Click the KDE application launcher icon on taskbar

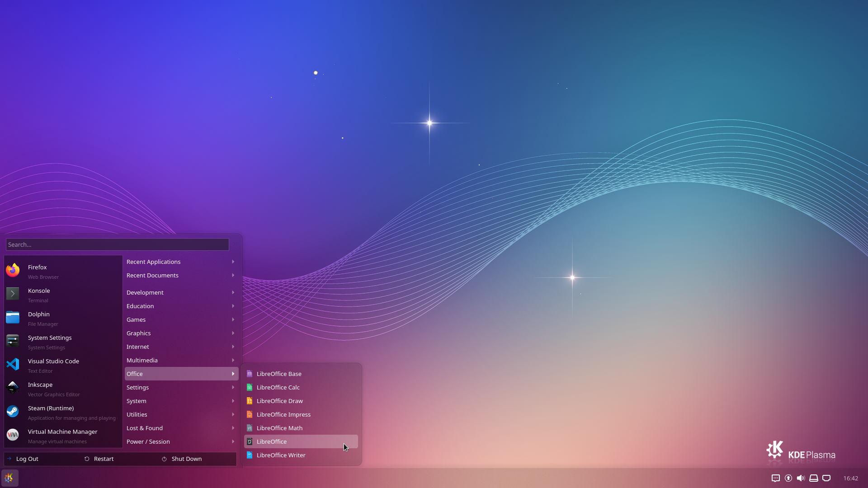[9, 478]
